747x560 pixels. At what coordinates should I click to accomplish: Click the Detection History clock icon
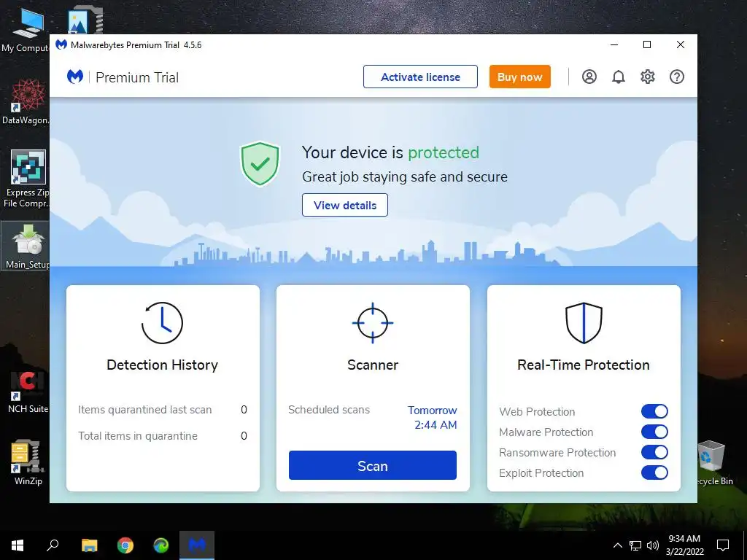[x=162, y=323]
